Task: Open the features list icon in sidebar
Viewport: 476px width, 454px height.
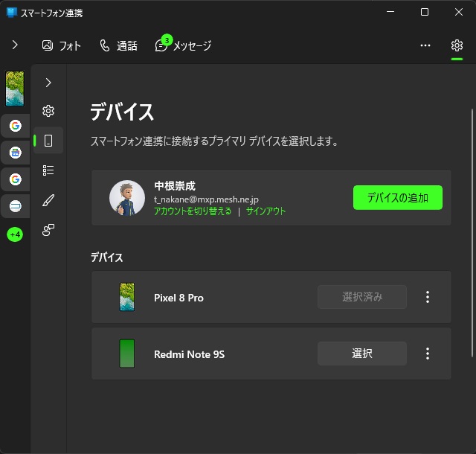Action: click(48, 170)
